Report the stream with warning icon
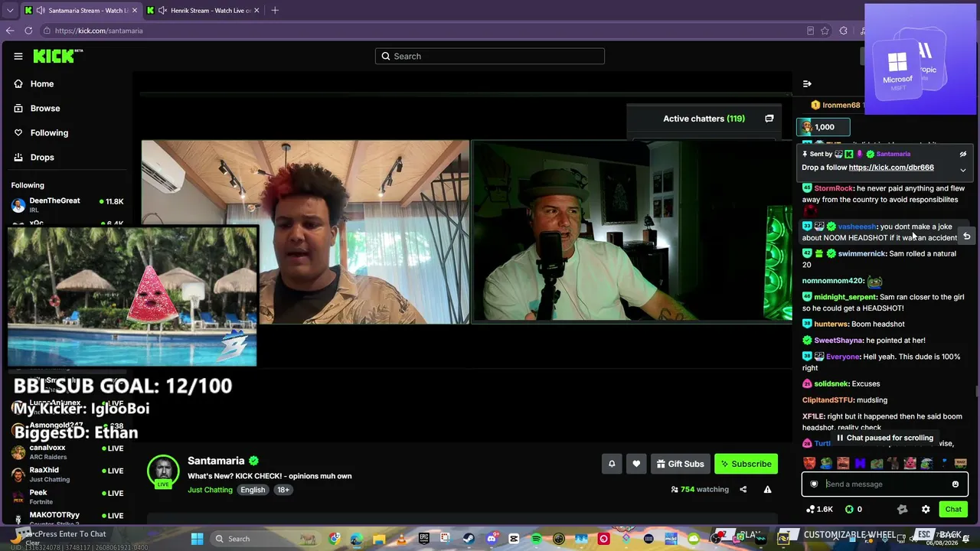980x551 pixels. click(x=767, y=490)
